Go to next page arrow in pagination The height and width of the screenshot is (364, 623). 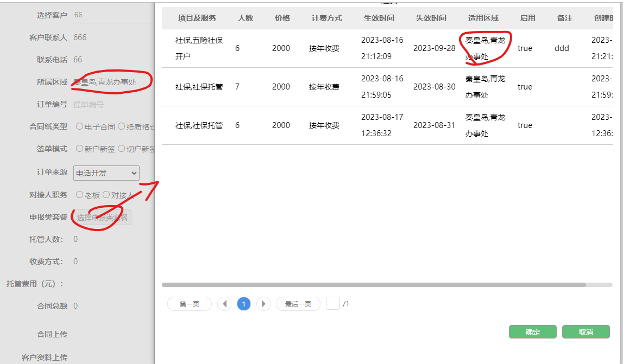263,304
